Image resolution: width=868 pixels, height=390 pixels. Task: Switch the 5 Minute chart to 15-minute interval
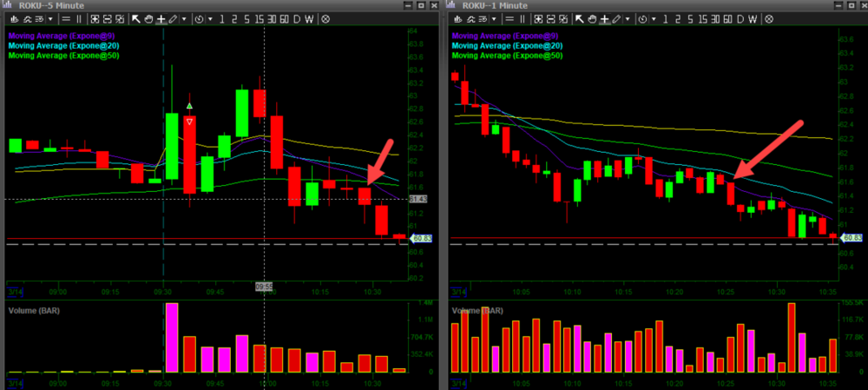[258, 18]
